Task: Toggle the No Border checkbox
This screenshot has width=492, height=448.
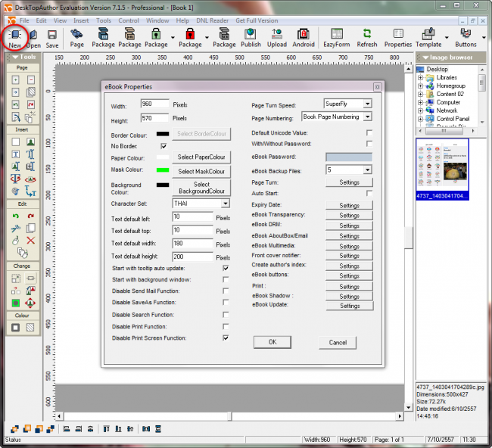Action: (163, 145)
